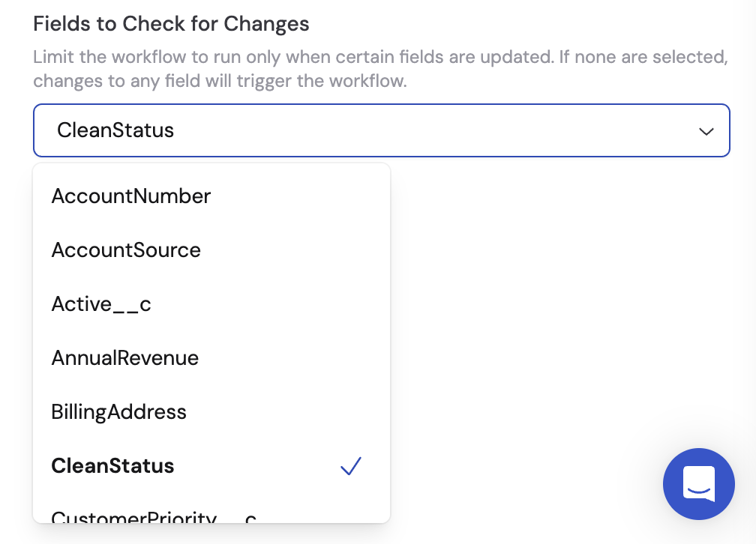The height and width of the screenshot is (544, 756).
Task: Select AnnualRevenue from the list
Action: coord(124,357)
